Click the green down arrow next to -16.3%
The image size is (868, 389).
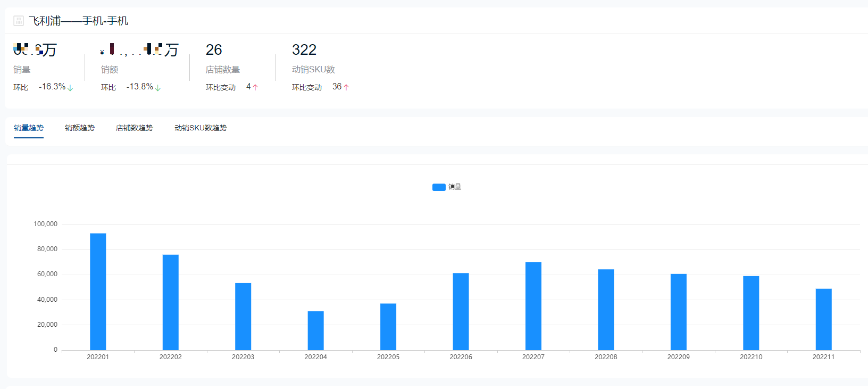pyautogui.click(x=70, y=88)
